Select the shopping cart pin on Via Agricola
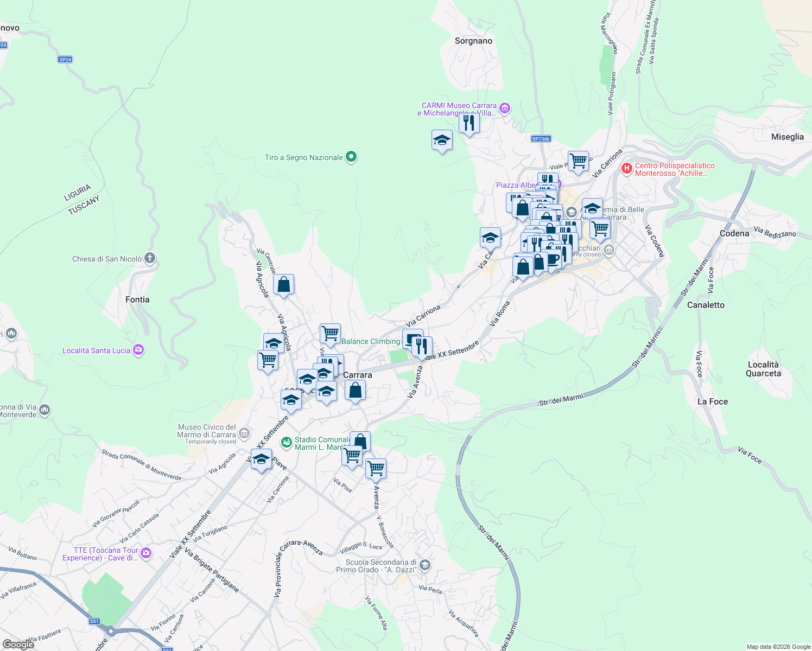Screen dimensions: 812x651 point(267,360)
